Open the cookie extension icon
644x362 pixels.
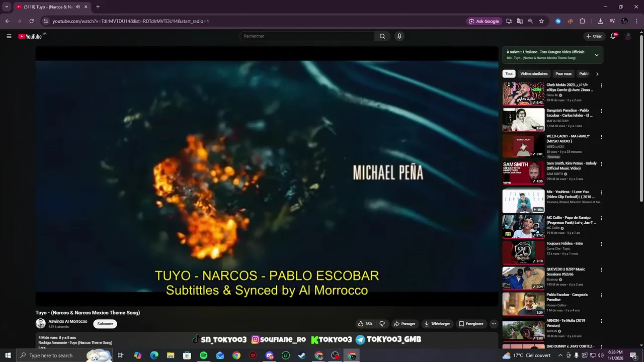coord(570,21)
